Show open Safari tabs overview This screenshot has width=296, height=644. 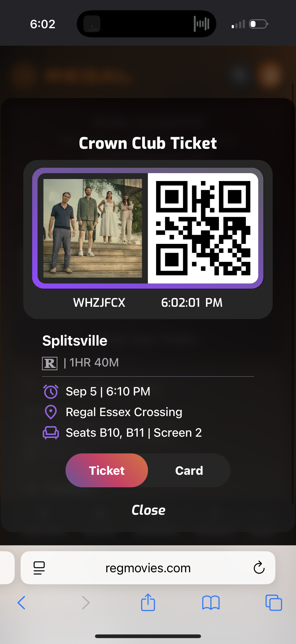(x=274, y=603)
